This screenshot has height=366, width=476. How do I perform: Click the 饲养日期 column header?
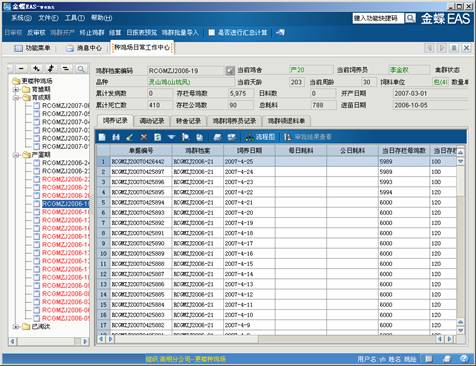point(249,151)
